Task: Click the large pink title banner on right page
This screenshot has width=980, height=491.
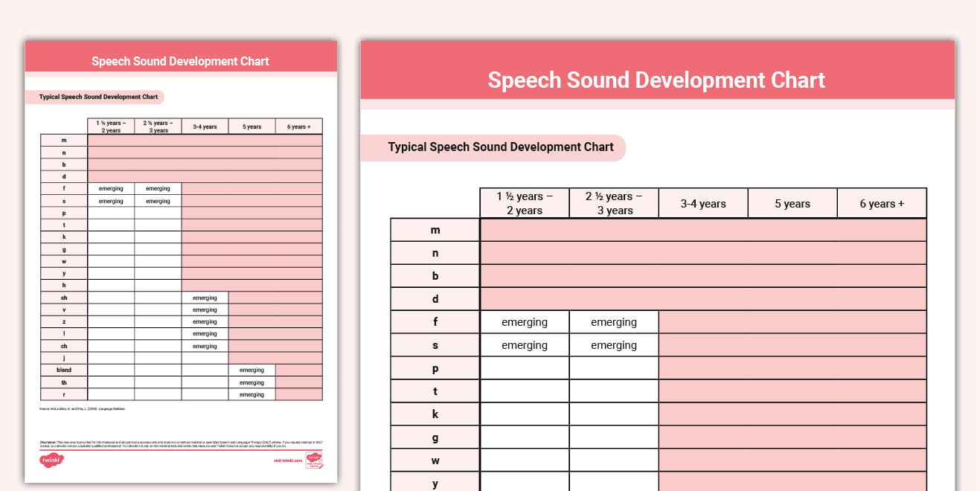Action: click(x=656, y=69)
